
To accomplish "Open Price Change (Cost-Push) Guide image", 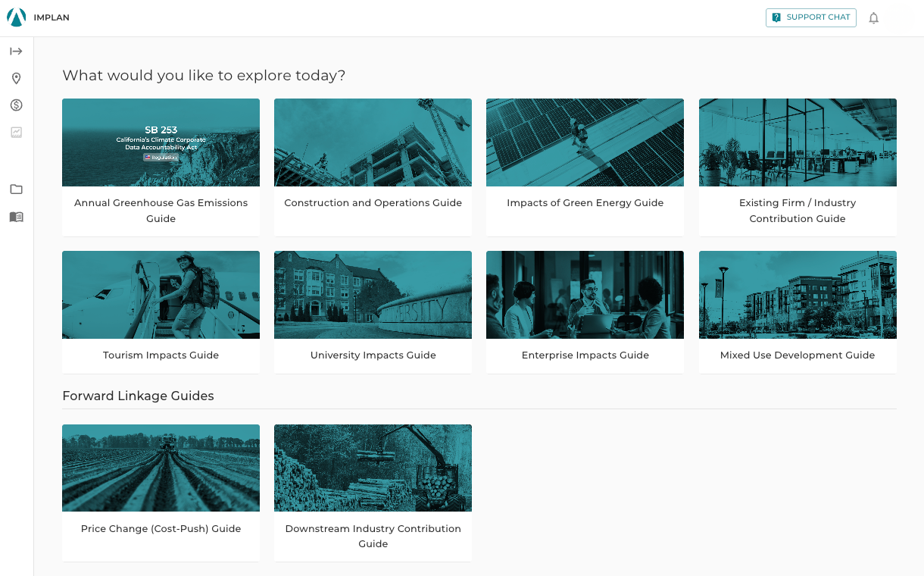I will pyautogui.click(x=161, y=468).
